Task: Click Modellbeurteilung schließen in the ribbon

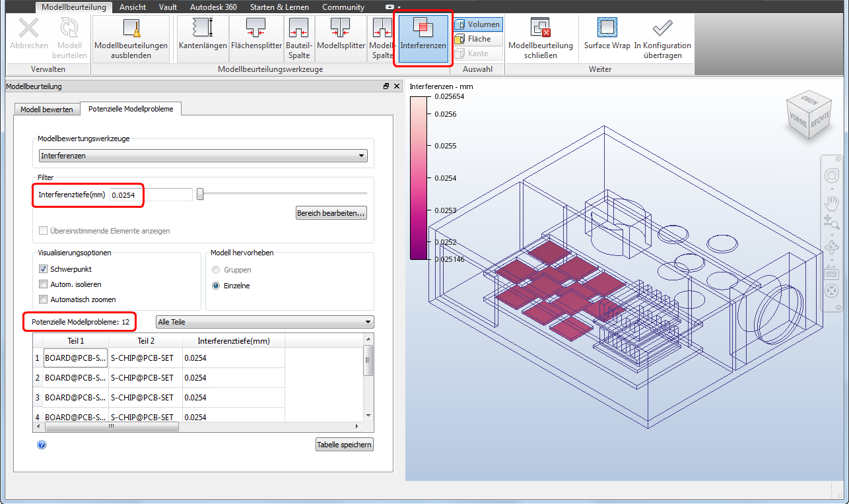Action: tap(541, 38)
